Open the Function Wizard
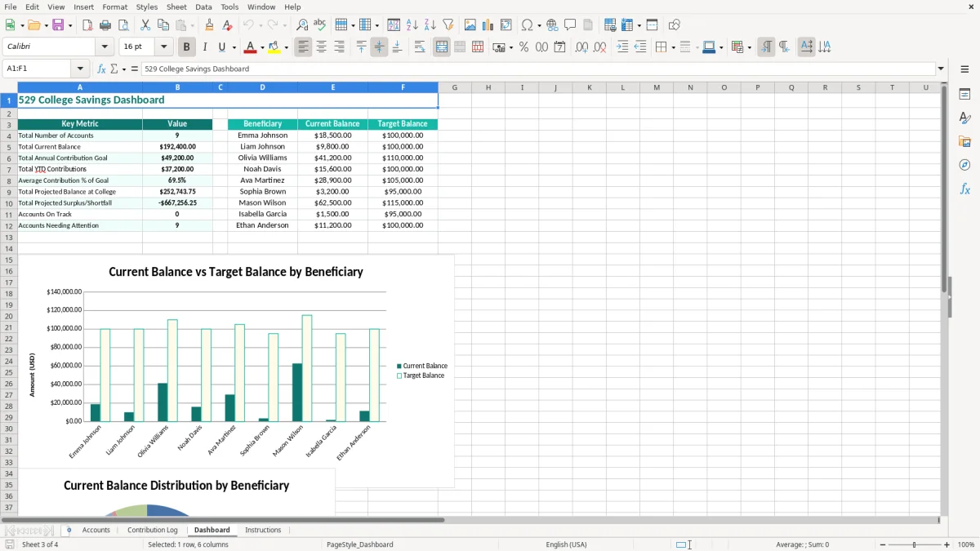This screenshot has height=551, width=980. click(x=101, y=69)
